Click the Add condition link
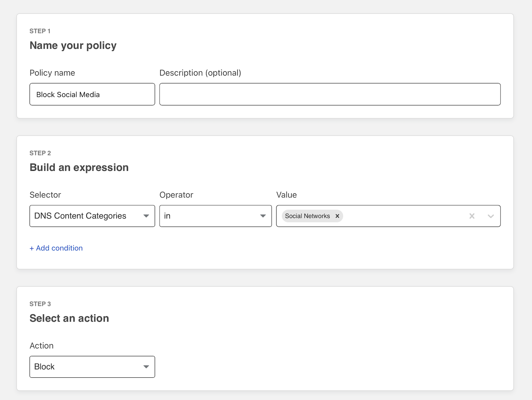 [56, 248]
